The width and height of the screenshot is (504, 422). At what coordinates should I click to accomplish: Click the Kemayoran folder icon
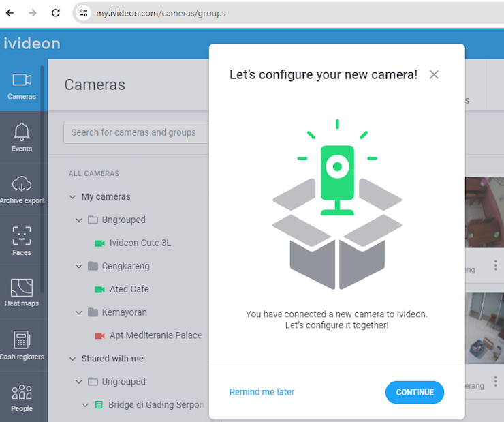pyautogui.click(x=93, y=312)
